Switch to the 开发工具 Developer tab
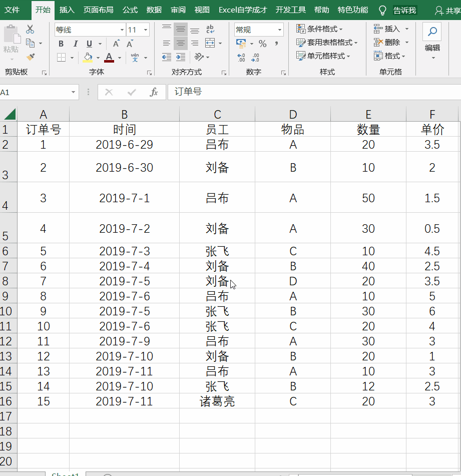Viewport: 461px width, 476px height. pos(290,10)
